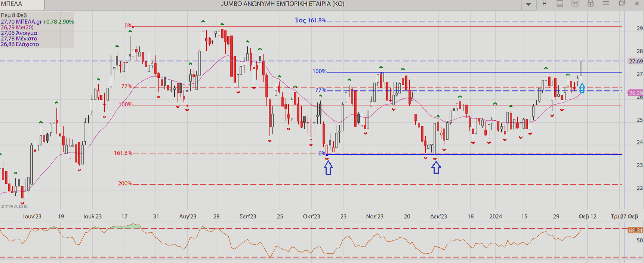
Task: Select the blue 0% Fibonacci label
Action: (322, 154)
